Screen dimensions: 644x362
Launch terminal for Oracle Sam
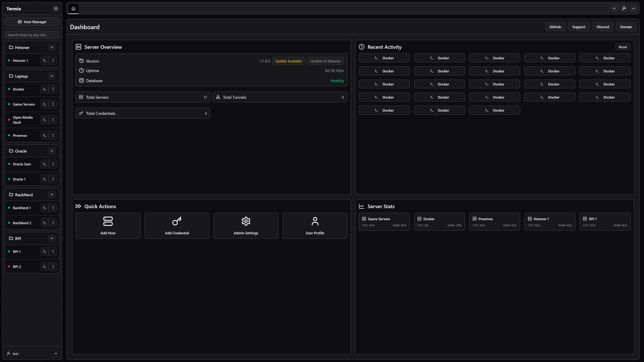45,164
